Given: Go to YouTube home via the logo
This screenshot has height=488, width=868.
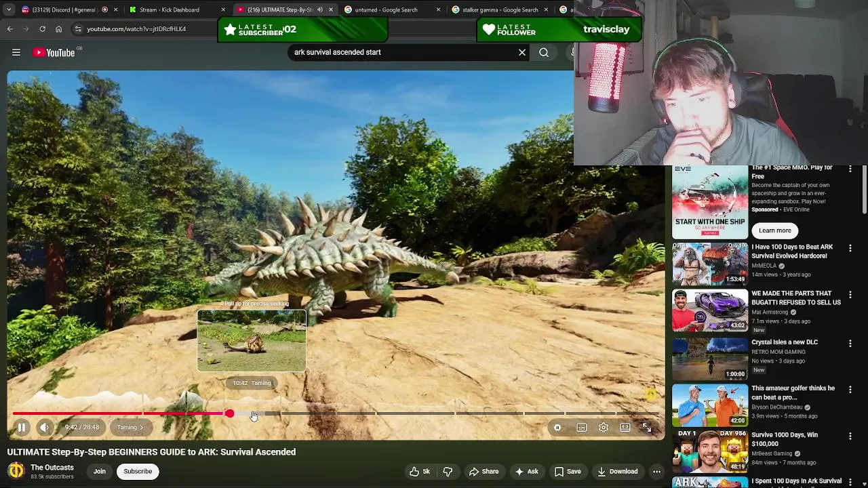Looking at the screenshot, I should (x=54, y=52).
